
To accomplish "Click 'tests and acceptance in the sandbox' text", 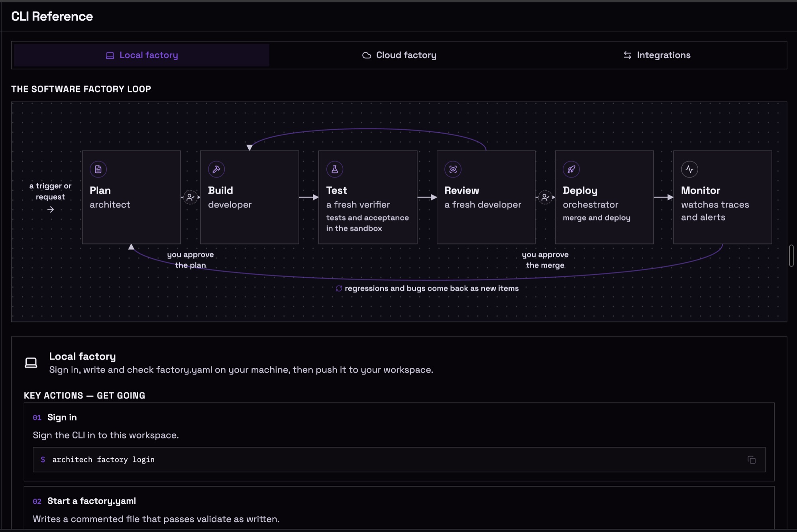I will pyautogui.click(x=367, y=223).
